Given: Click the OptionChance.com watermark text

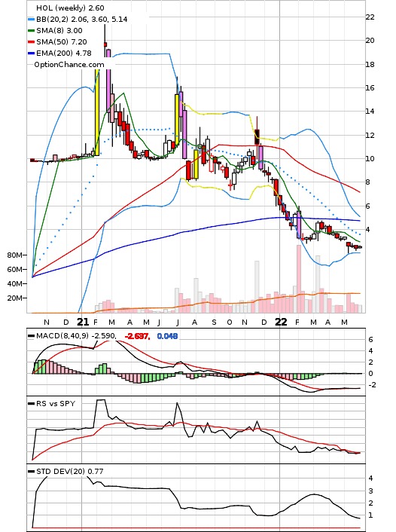Looking at the screenshot, I should click(69, 65).
